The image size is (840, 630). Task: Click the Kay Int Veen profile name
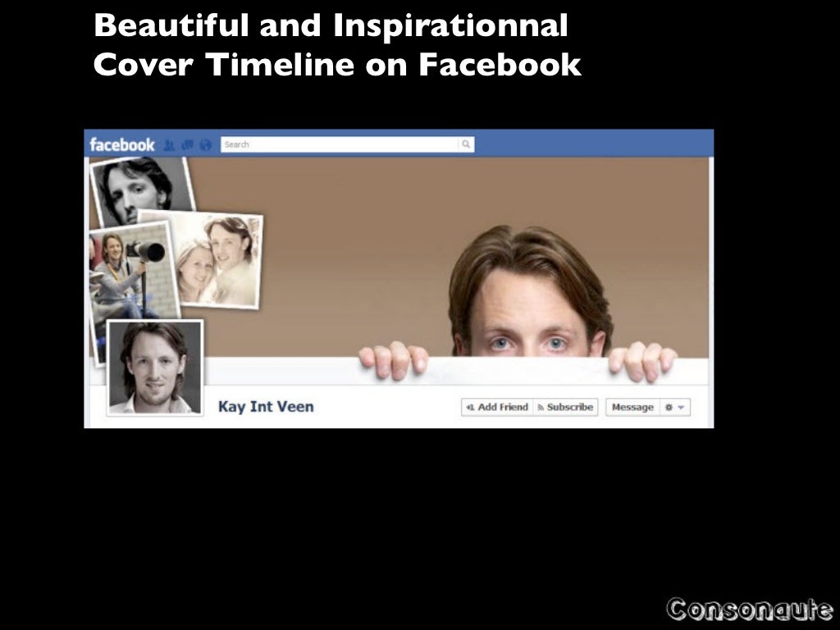pos(266,407)
